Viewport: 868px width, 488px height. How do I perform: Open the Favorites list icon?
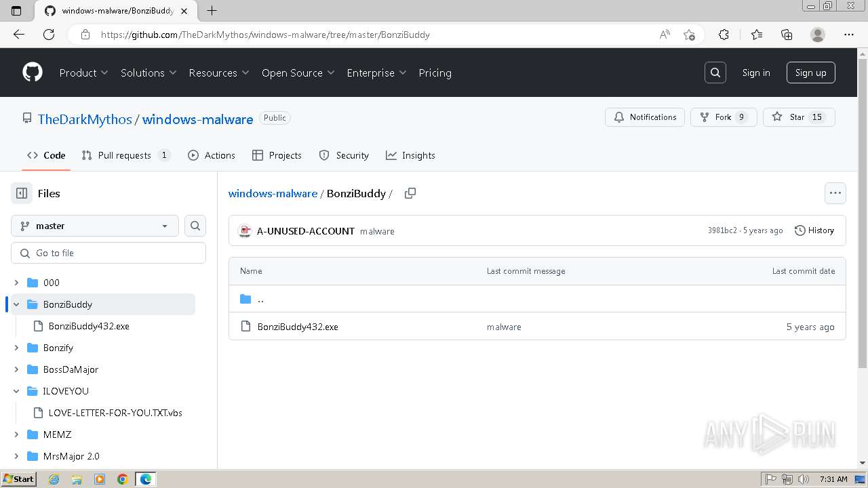coord(757,35)
